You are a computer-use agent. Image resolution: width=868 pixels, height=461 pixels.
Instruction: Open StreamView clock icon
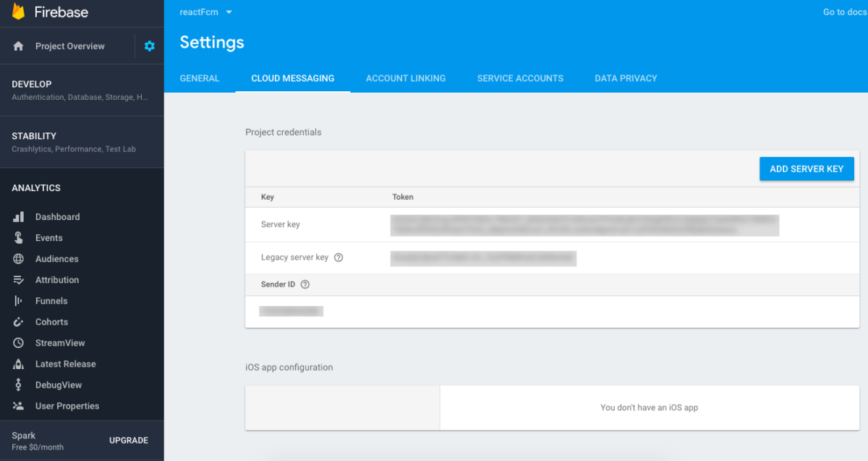click(19, 343)
